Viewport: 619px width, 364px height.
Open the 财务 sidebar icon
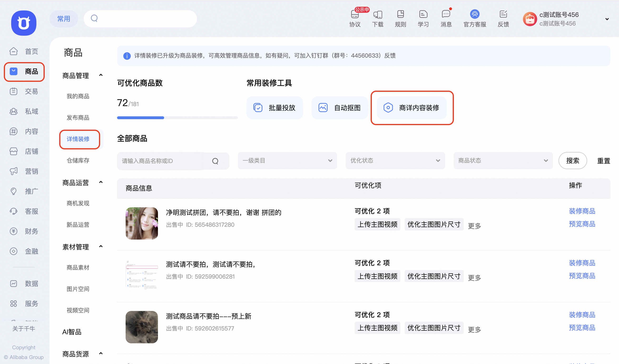pyautogui.click(x=14, y=231)
